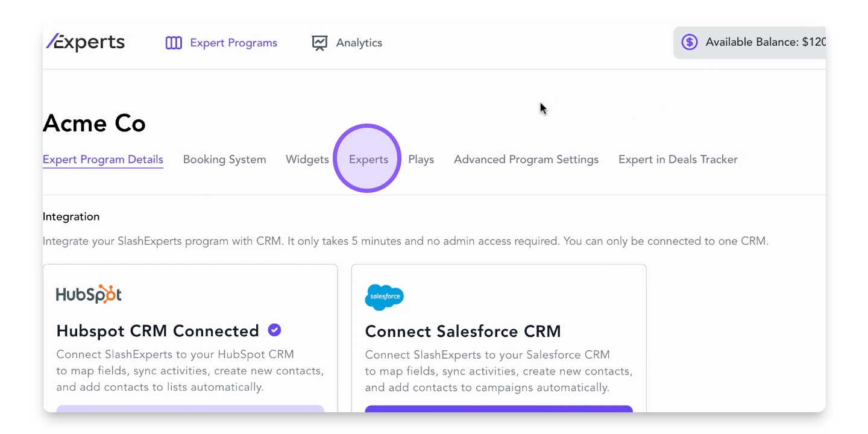The image size is (868, 434).
Task: Click the dollar coin balance icon
Action: [x=689, y=42]
